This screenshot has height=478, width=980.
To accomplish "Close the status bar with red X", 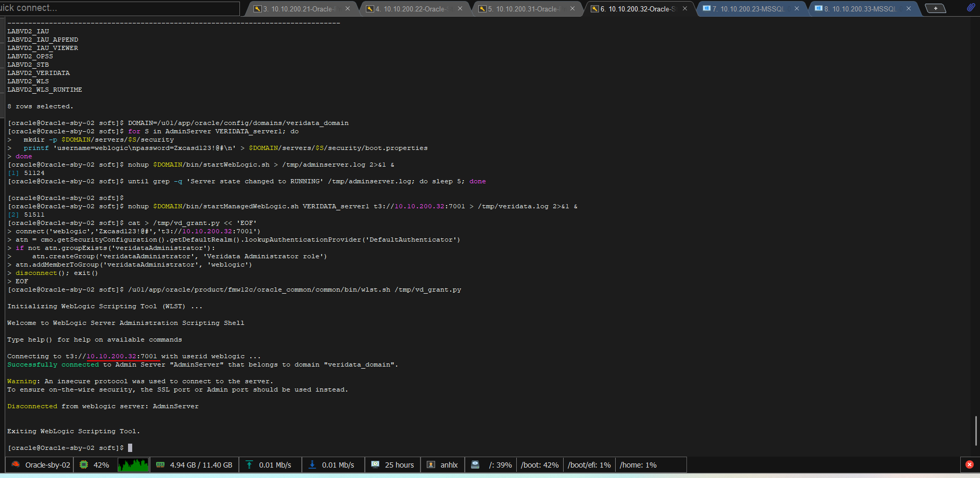I will 969,464.
